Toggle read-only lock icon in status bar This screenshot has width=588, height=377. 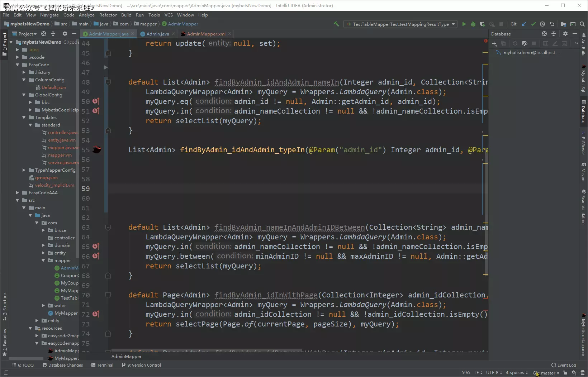click(565, 373)
